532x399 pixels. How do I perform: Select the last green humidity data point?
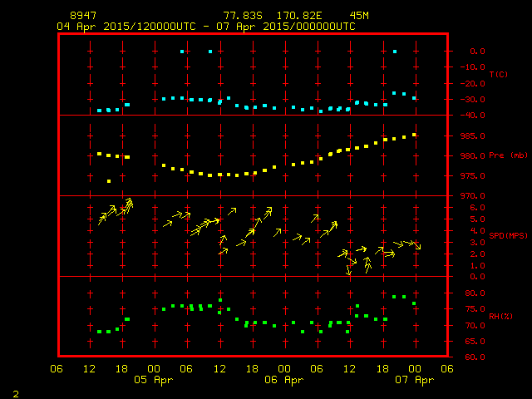[414, 303]
